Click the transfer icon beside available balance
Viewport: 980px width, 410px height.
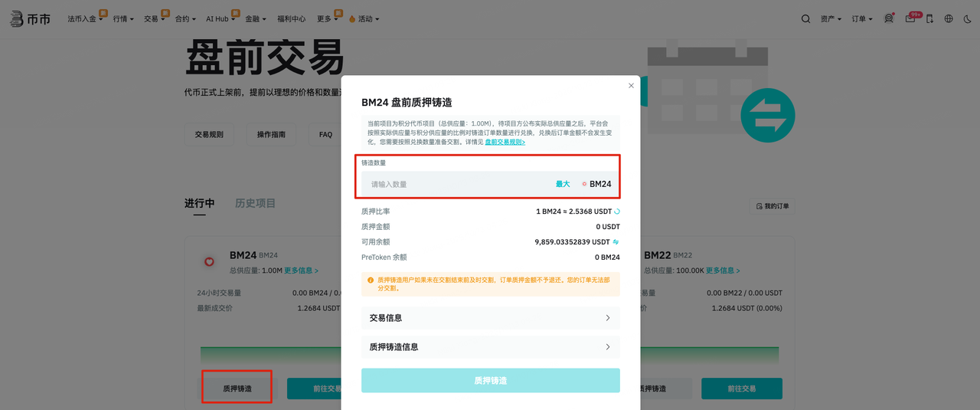(616, 242)
